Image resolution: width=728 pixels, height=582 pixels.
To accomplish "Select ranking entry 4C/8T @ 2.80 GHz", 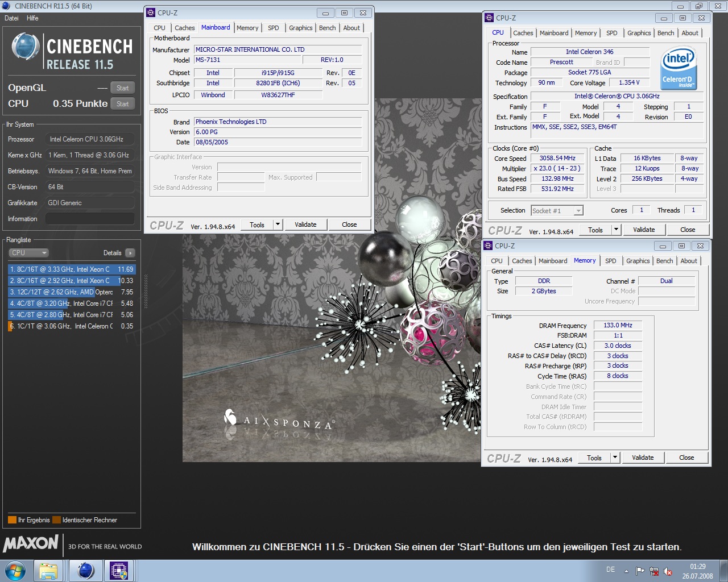I will pos(72,315).
